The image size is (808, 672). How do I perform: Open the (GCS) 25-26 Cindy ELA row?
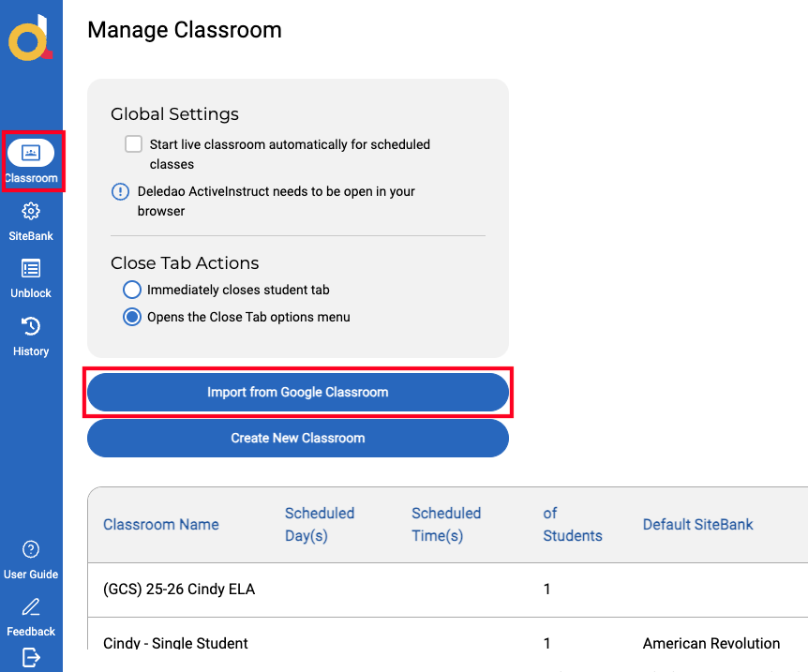[448, 589]
